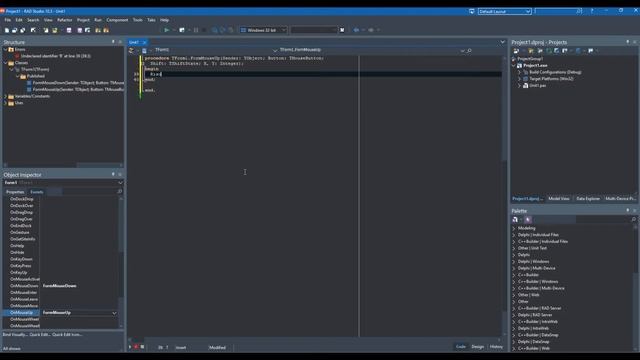Viewport: 640px width, 360px height.
Task: Expand the Unit1.pas node in Projects
Action: [519, 86]
